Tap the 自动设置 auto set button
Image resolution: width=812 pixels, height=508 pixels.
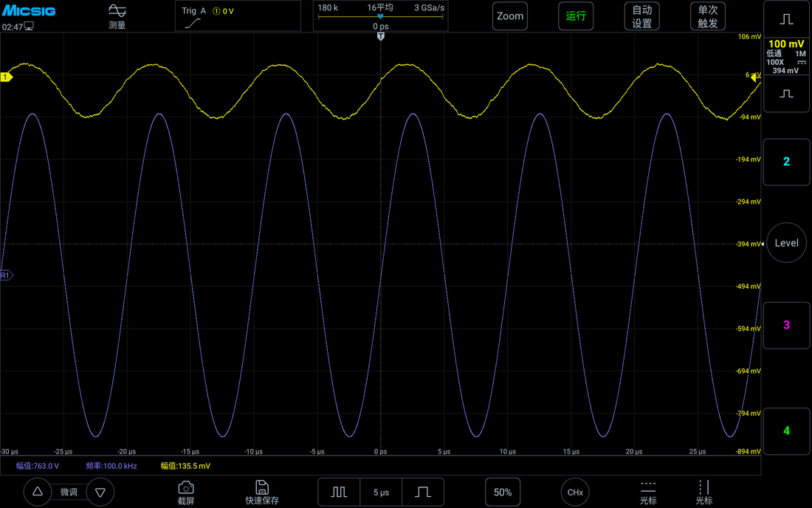click(x=642, y=16)
